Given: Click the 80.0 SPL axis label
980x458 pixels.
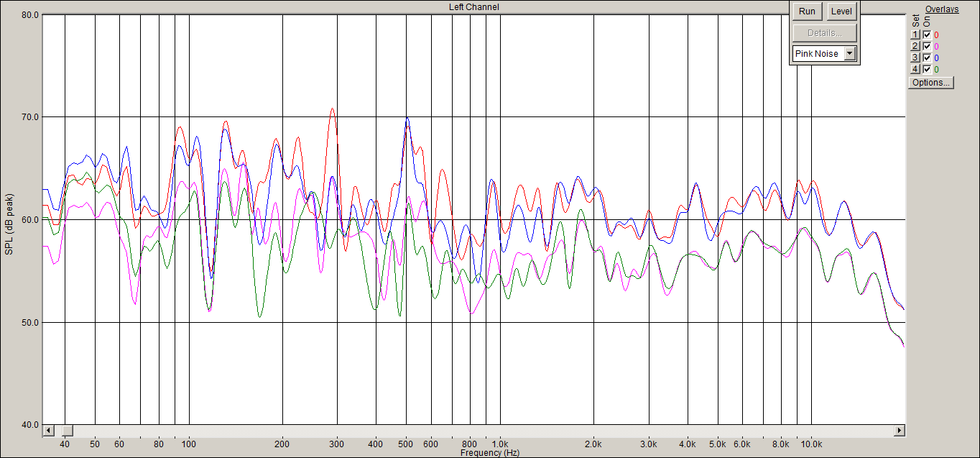Looking at the screenshot, I should tap(29, 14).
